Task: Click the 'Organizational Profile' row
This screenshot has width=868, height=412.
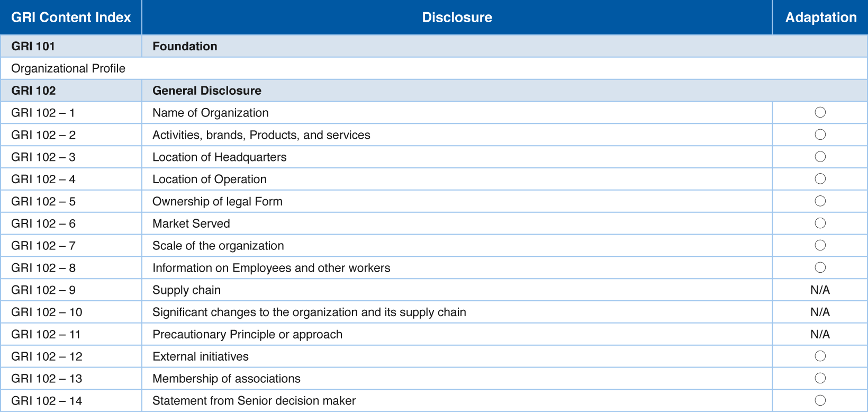Action: (x=434, y=68)
